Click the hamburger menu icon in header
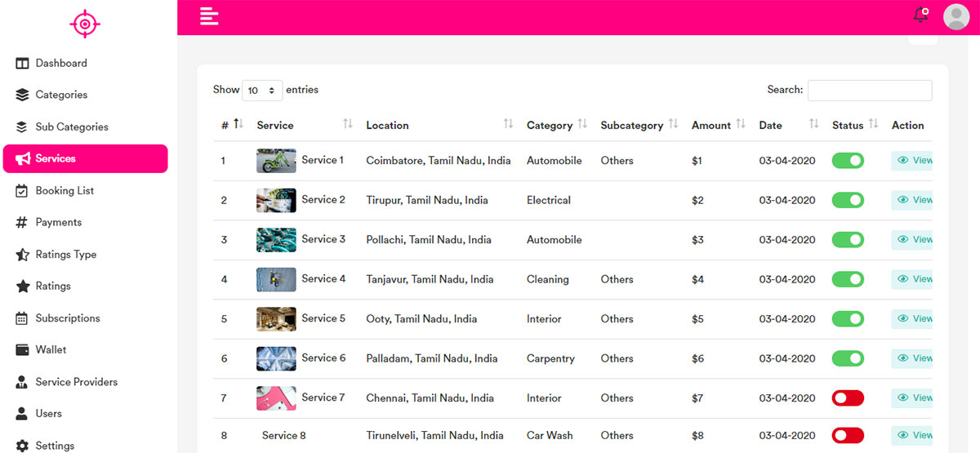 click(x=209, y=16)
